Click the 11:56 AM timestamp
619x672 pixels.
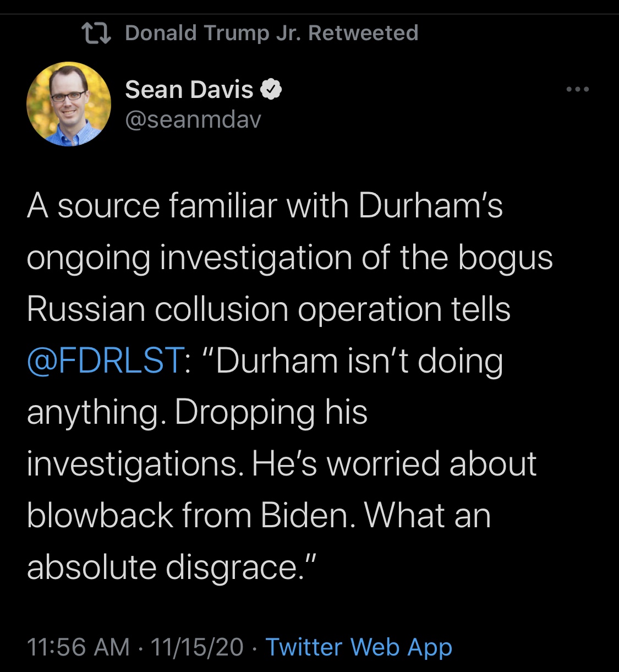(x=78, y=647)
